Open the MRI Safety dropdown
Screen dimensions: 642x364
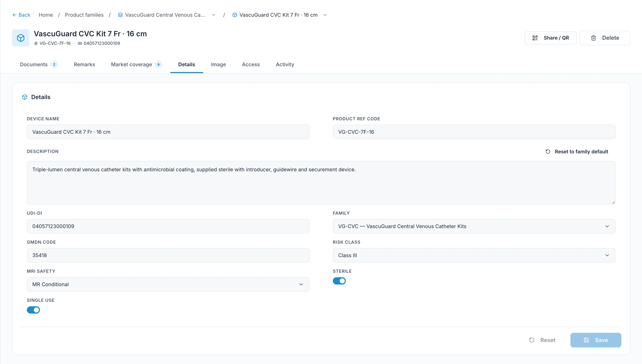pos(168,284)
